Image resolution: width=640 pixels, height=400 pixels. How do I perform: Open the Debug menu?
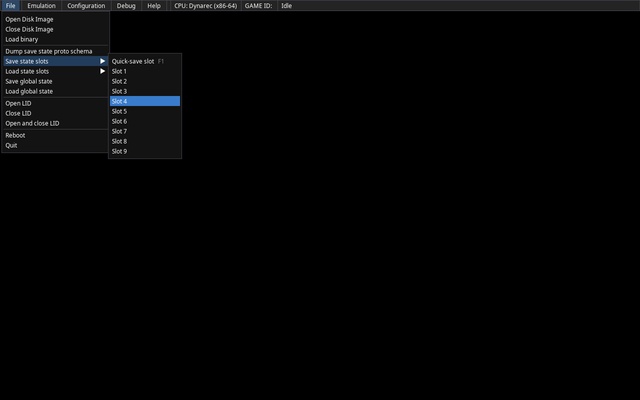tap(126, 6)
